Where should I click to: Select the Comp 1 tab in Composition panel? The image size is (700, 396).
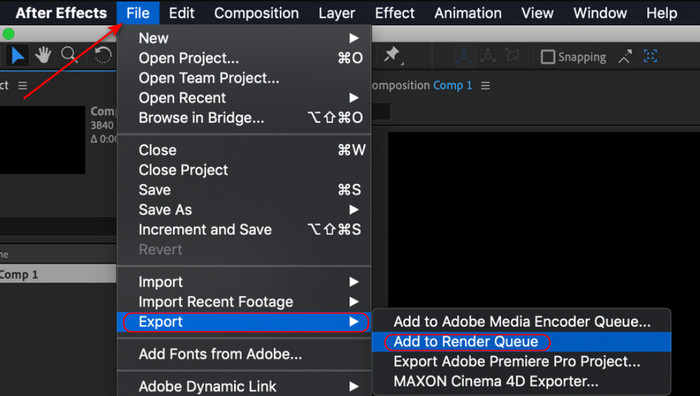click(452, 85)
